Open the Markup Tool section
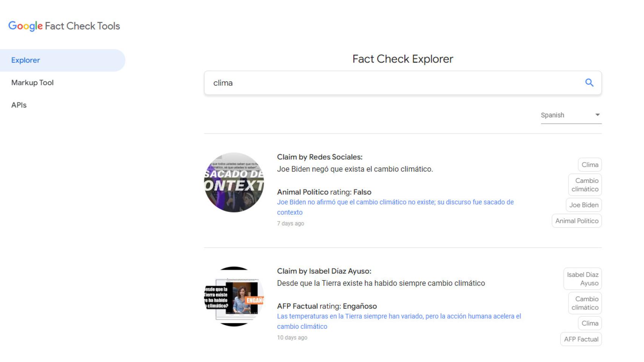The width and height of the screenshot is (644, 362). tap(32, 82)
